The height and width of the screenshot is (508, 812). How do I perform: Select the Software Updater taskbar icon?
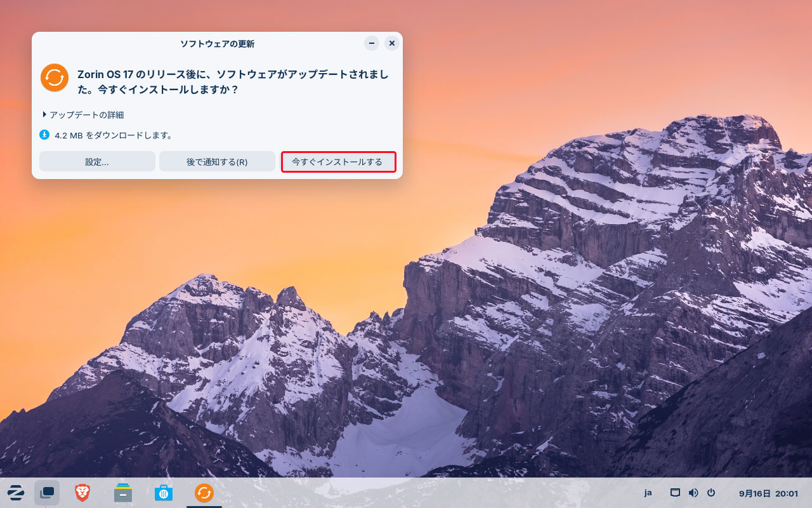[204, 493]
